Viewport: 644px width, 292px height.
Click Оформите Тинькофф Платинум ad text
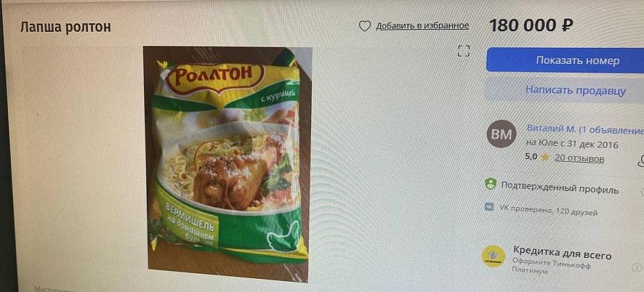click(551, 266)
